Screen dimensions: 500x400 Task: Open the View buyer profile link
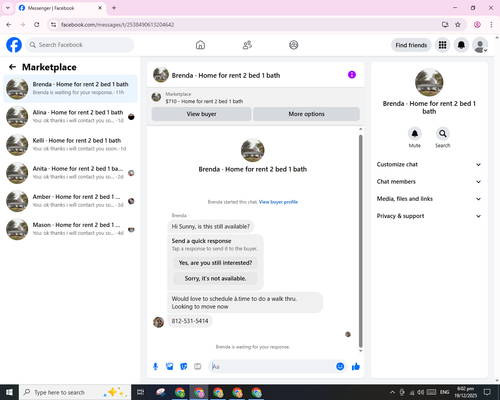point(278,202)
